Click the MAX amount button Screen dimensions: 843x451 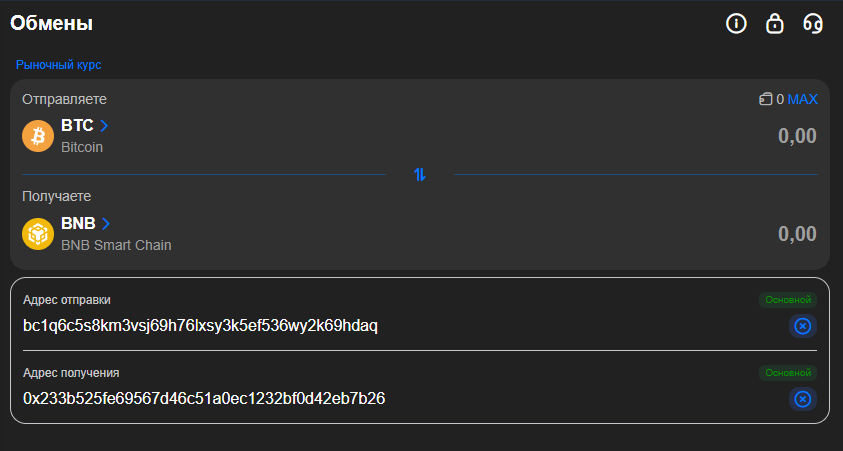coord(802,99)
